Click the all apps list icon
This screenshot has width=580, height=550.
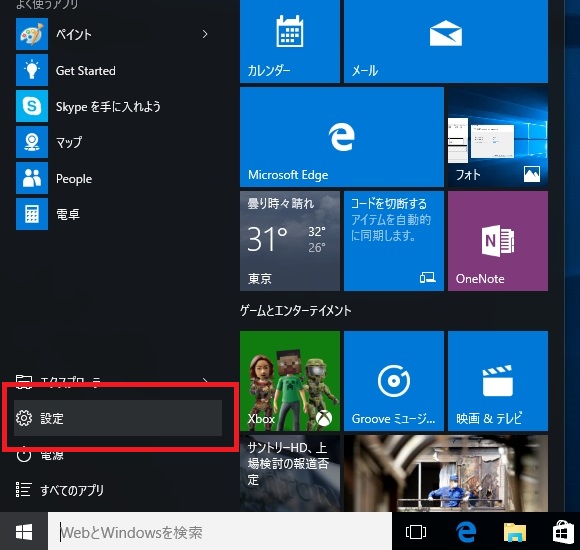[x=23, y=489]
